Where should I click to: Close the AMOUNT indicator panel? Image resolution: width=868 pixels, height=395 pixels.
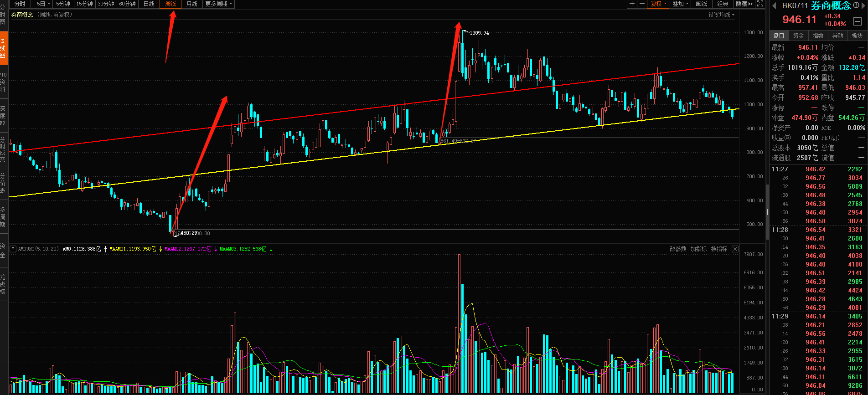tap(735, 249)
